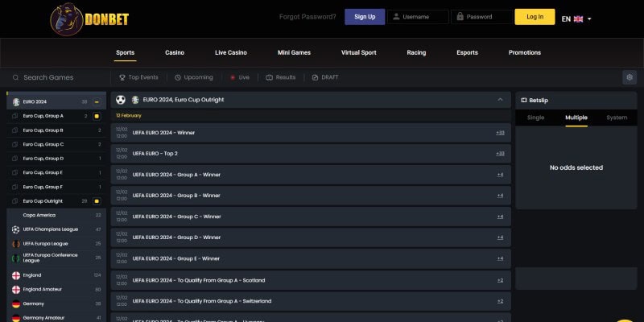Viewport: 644px width, 322px height.
Task: Expand +33 markets for UEFA EURO 2024 Winner
Action: tap(500, 133)
